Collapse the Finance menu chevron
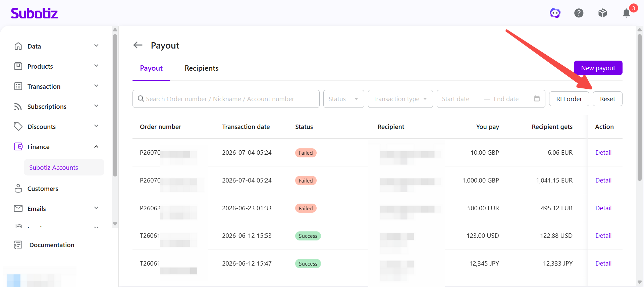The height and width of the screenshot is (287, 644). [96, 147]
